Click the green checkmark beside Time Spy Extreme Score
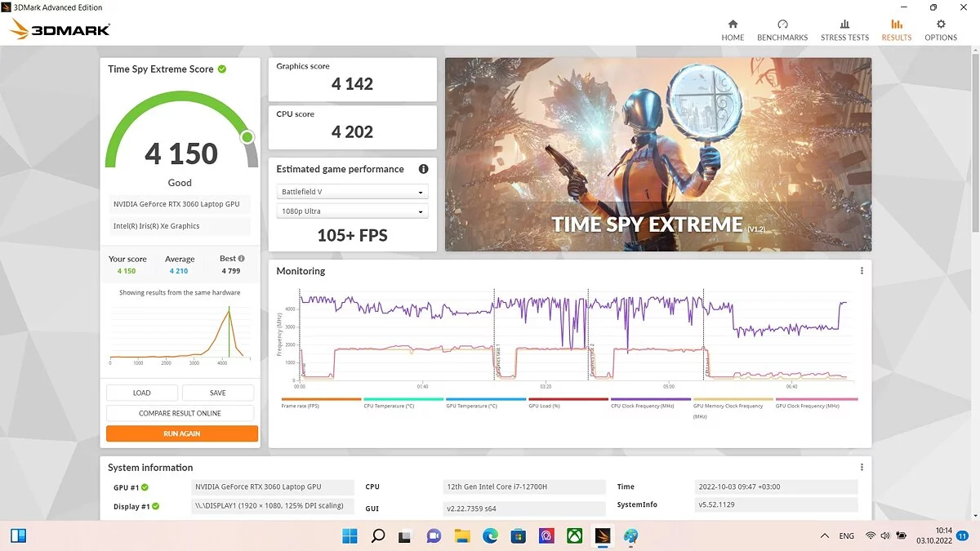 point(222,69)
